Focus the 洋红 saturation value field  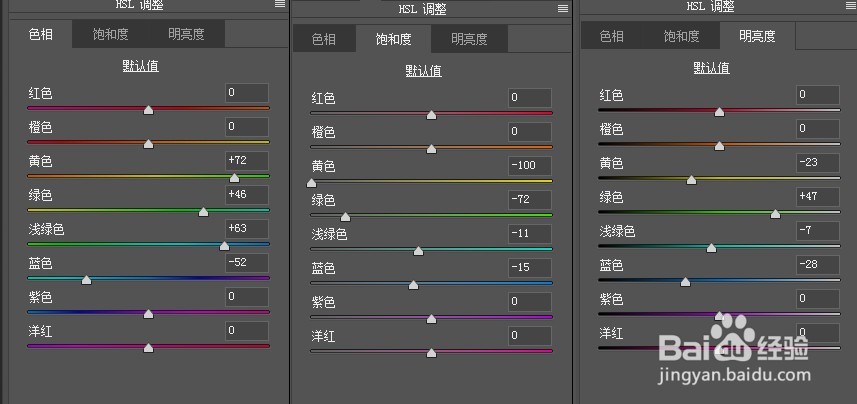(530, 336)
